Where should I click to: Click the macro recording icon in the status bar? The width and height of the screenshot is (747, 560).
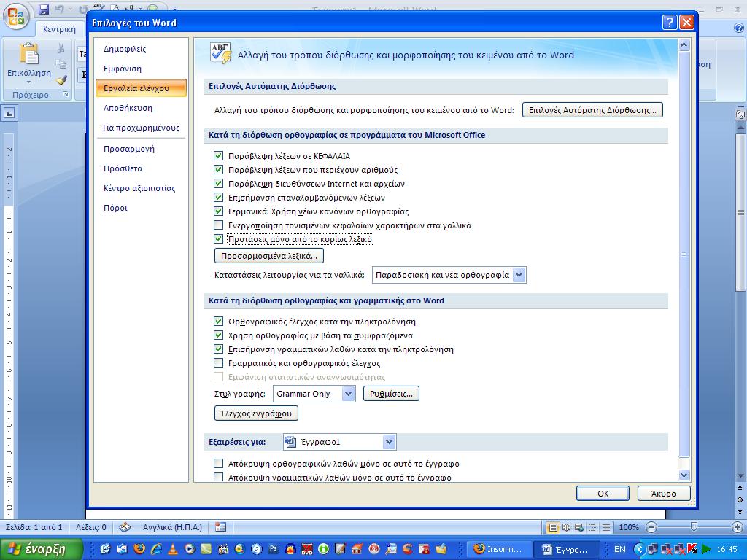click(x=220, y=527)
